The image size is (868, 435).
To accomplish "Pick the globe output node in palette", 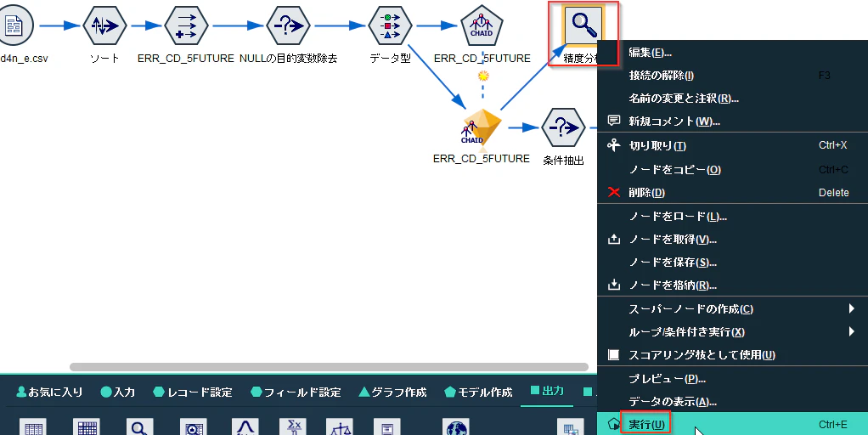I will [x=456, y=427].
